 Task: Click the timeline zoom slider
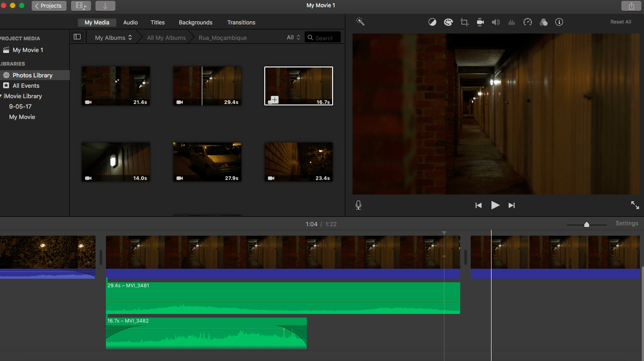point(587,224)
